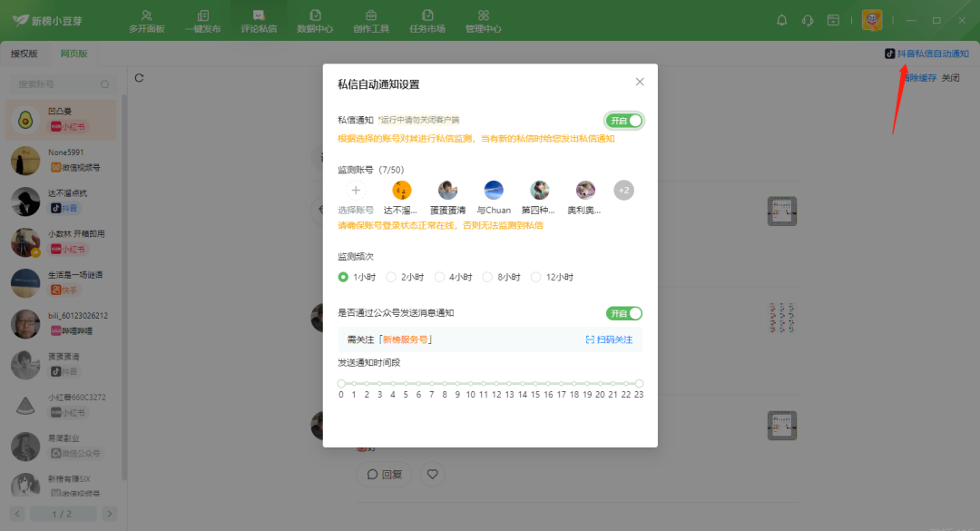Click the 搜索账号 search field
This screenshot has height=531, width=980.
tap(64, 84)
